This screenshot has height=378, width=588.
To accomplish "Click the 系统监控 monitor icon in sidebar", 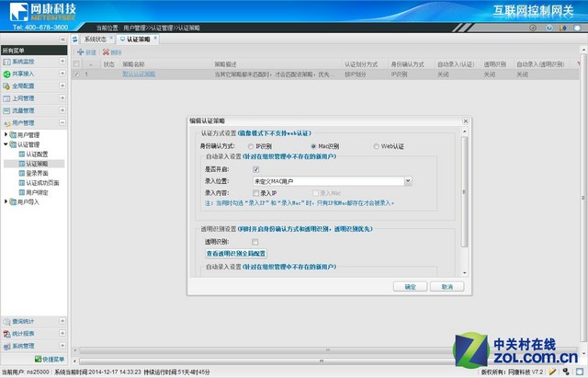I will 6,62.
